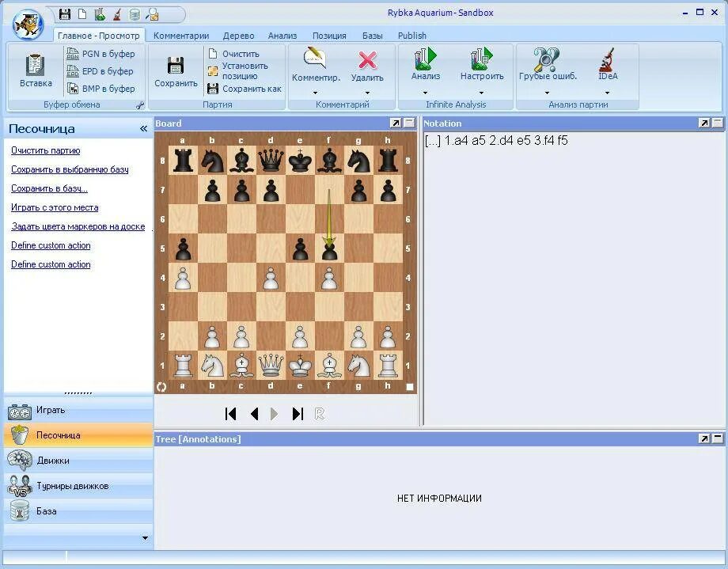Jump to the end of the game
The height and width of the screenshot is (569, 728).
pyautogui.click(x=298, y=413)
